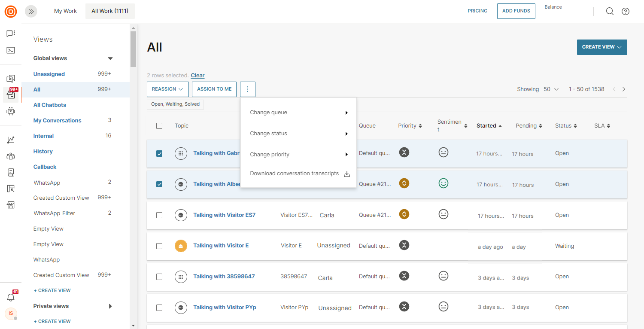Viewport: 644px width, 329px height.
Task: Expand sidebar with double-chevron icon
Action: pyautogui.click(x=31, y=12)
